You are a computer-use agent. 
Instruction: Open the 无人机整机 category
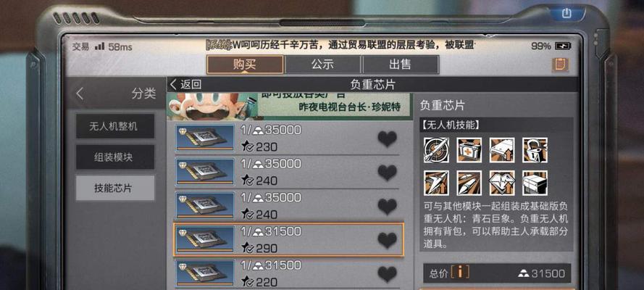point(115,126)
